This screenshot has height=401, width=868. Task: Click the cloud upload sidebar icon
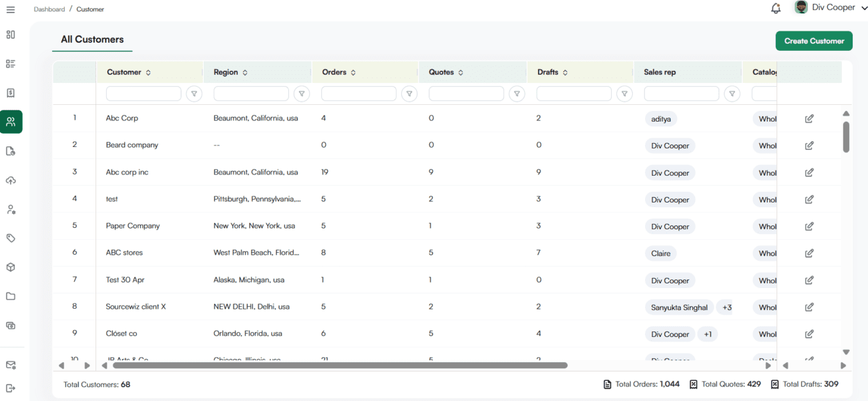[11, 180]
